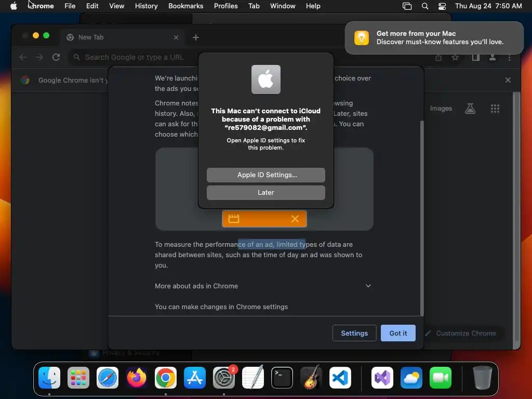The height and width of the screenshot is (399, 532).
Task: Open Launchpad from the Dock
Action: (78, 378)
